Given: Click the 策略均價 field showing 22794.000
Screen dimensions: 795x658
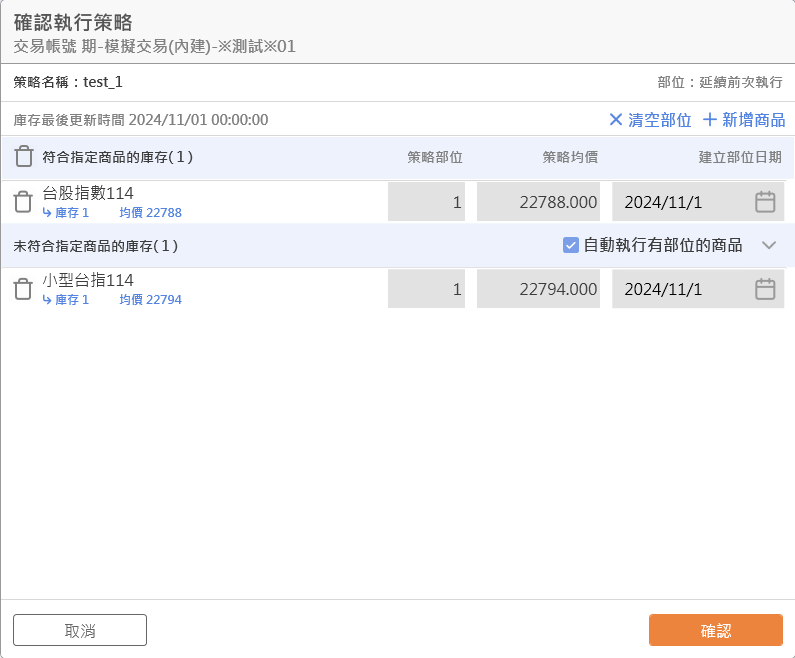Looking at the screenshot, I should tap(538, 289).
